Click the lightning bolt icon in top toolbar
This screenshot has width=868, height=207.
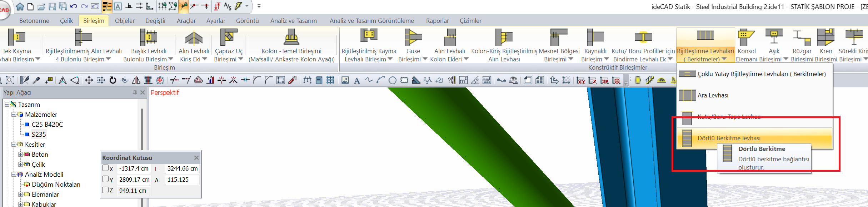click(x=238, y=6)
